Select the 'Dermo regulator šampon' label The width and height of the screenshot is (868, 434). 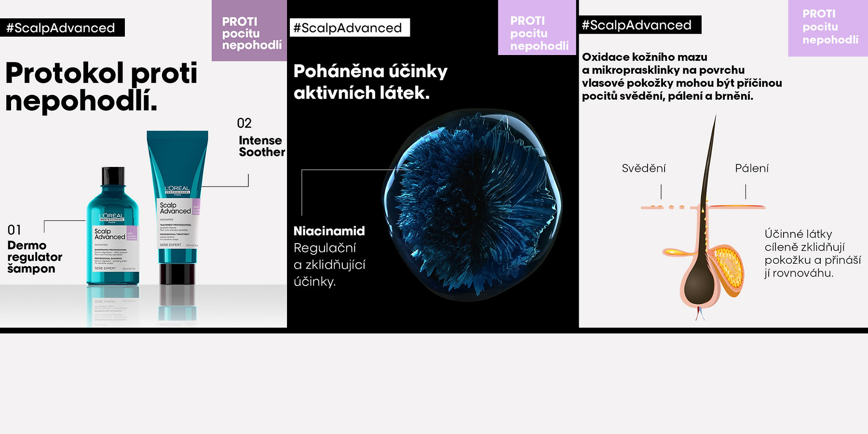tap(34, 257)
